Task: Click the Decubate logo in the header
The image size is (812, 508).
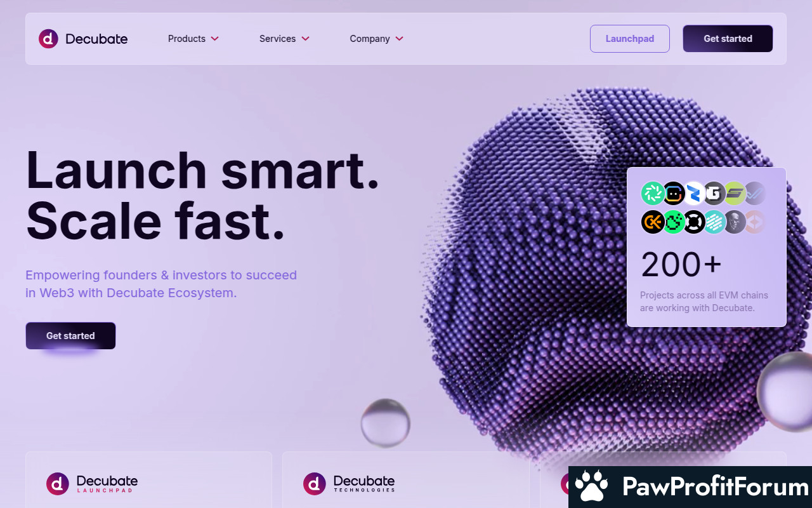Action: 83,39
